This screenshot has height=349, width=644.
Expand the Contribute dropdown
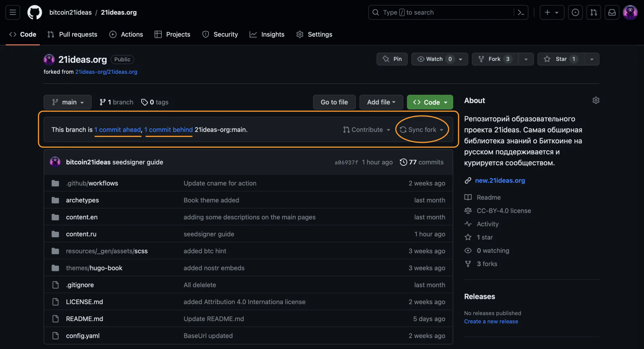click(x=367, y=130)
